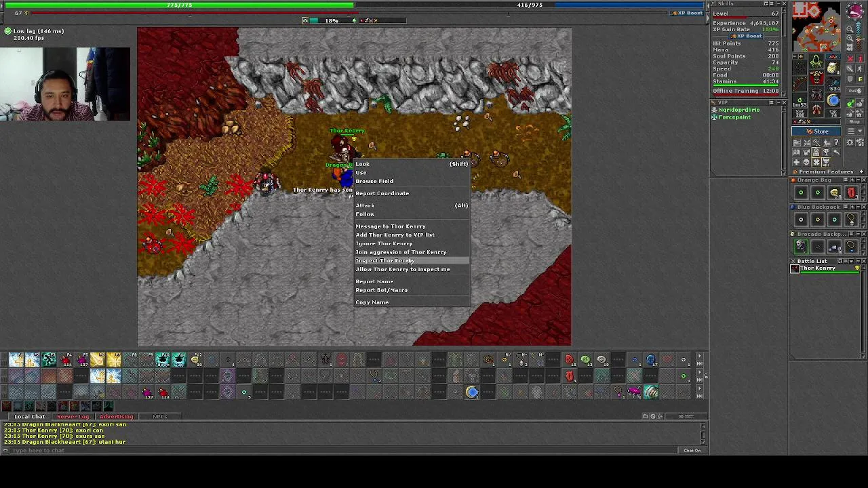Expand Premium Features panel

point(861,171)
